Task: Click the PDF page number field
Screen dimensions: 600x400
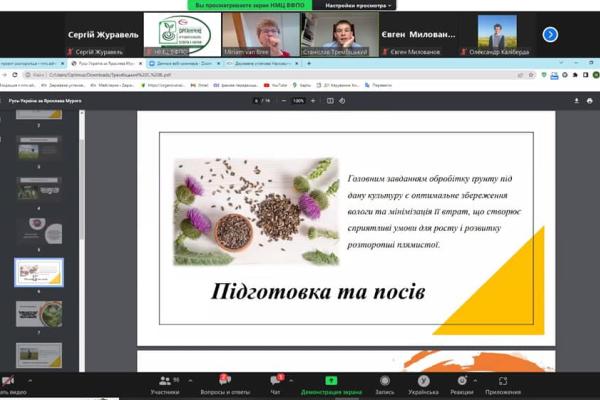Action: (x=256, y=101)
